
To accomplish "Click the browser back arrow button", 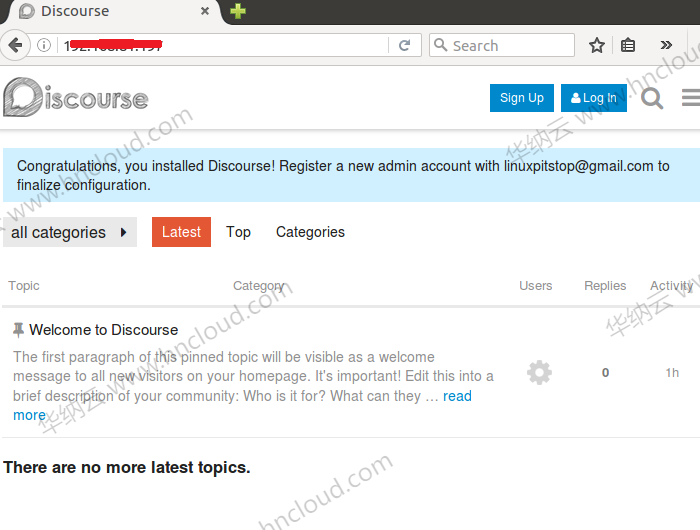I will point(15,45).
